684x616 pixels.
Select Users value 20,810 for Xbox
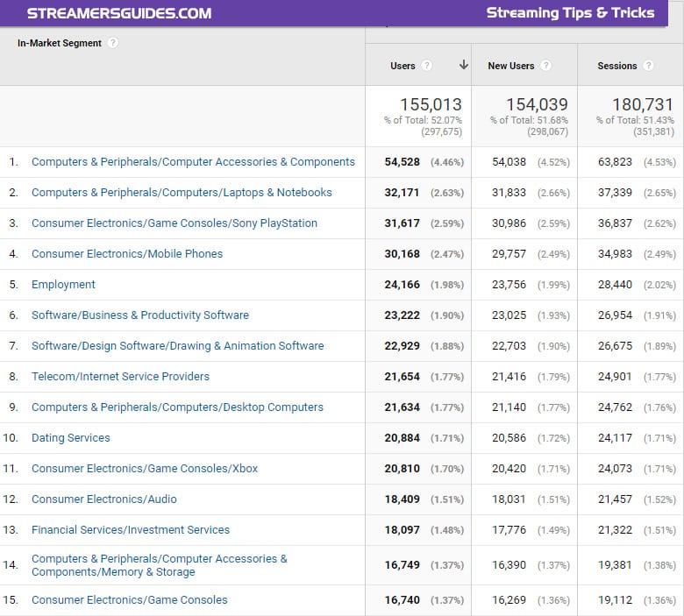pyautogui.click(x=402, y=469)
